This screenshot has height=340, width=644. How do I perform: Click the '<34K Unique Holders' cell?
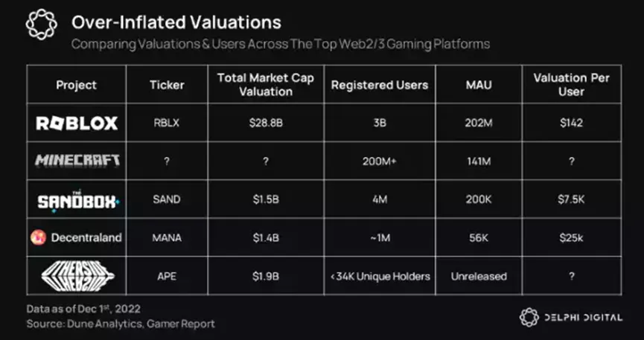click(380, 276)
